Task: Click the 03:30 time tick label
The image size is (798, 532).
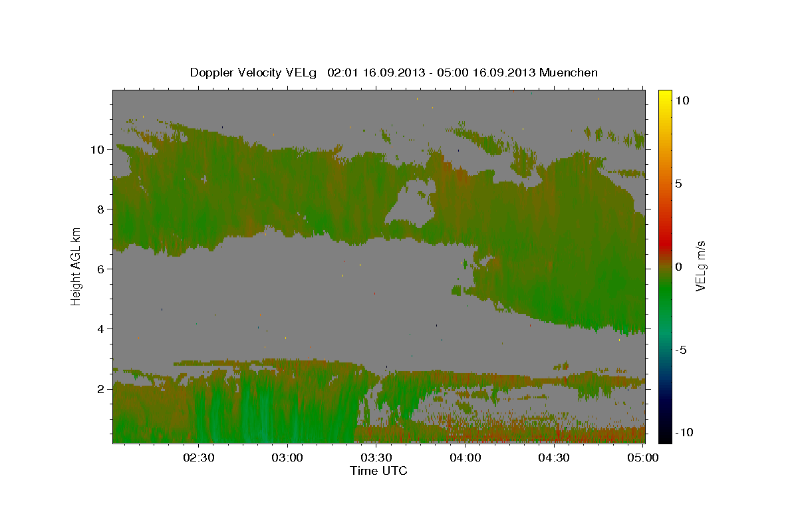Action: tap(376, 458)
